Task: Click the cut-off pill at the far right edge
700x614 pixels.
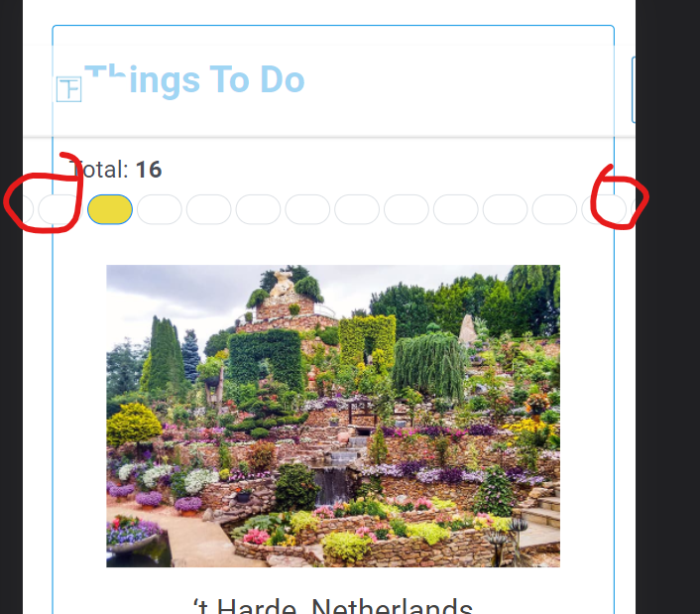Action: 633,209
